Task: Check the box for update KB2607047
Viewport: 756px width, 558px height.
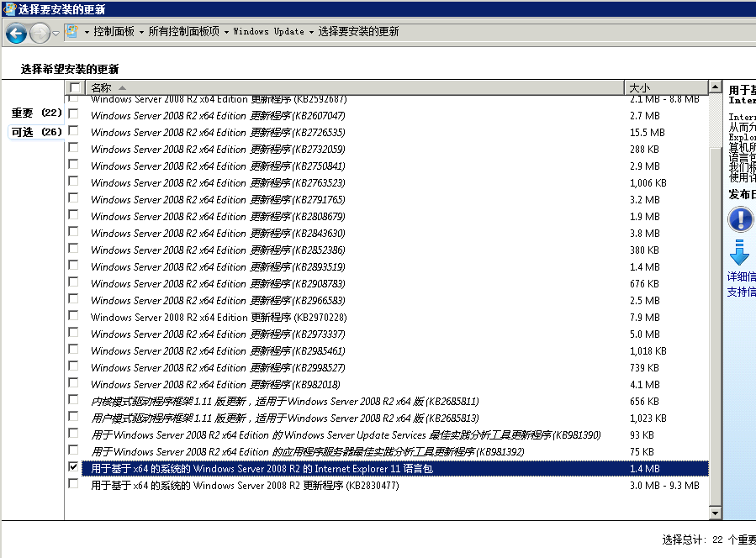Action: point(73,113)
